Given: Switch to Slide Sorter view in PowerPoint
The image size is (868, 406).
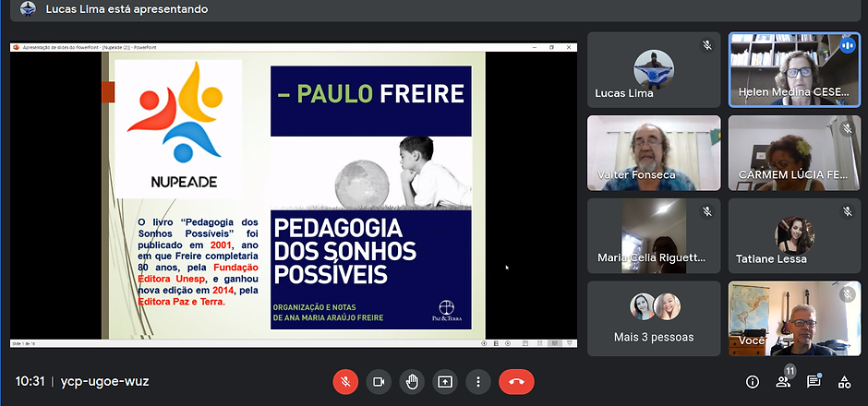Looking at the screenshot, I should (540, 343).
